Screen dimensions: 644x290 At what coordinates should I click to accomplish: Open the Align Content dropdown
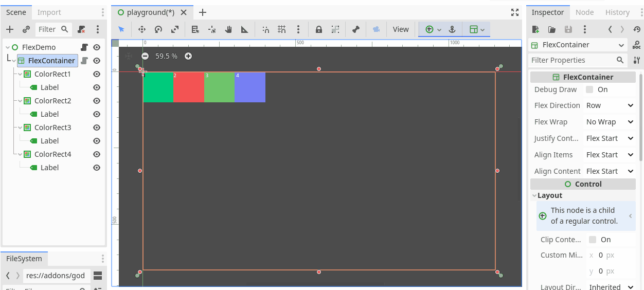tap(610, 171)
